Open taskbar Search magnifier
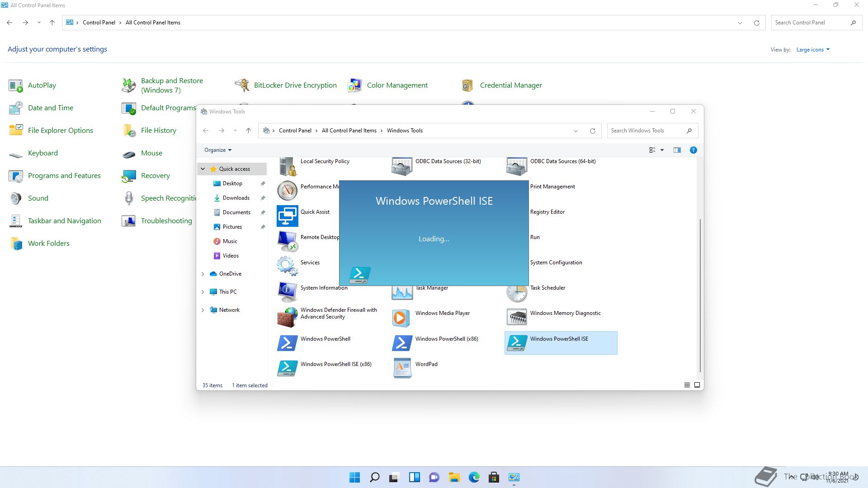The width and height of the screenshot is (868, 488). point(374,477)
